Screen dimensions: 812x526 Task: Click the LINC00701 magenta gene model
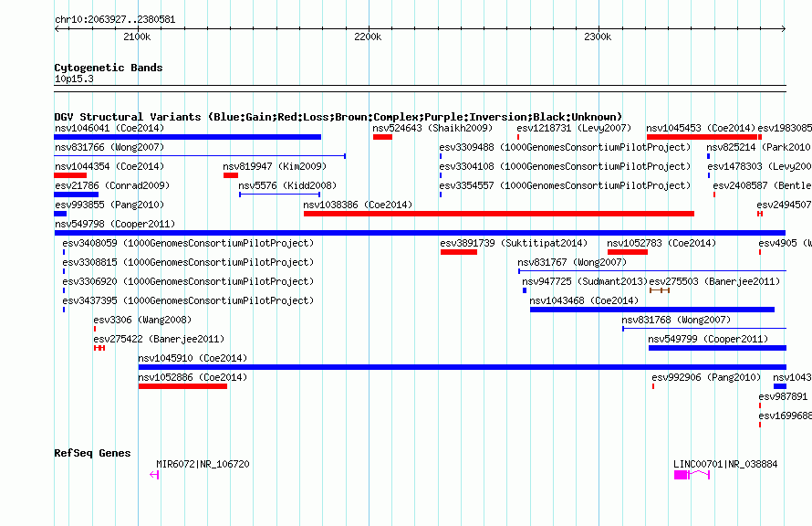692,475
